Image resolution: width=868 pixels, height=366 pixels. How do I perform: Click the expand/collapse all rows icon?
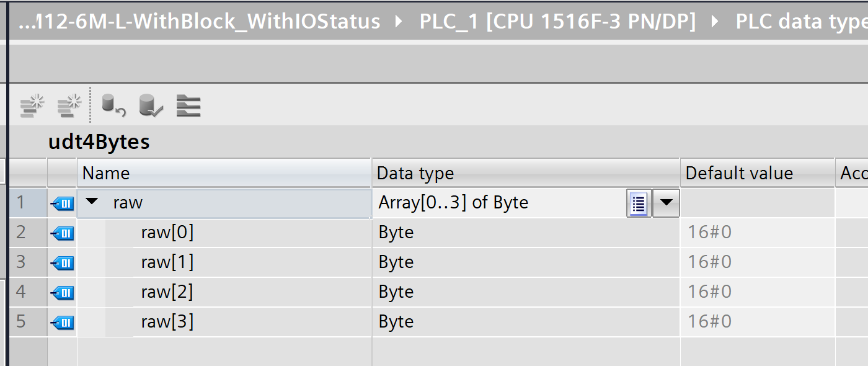click(188, 105)
